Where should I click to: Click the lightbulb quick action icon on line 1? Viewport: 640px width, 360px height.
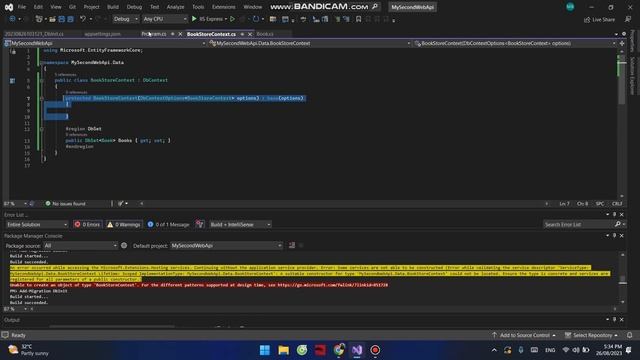13,51
